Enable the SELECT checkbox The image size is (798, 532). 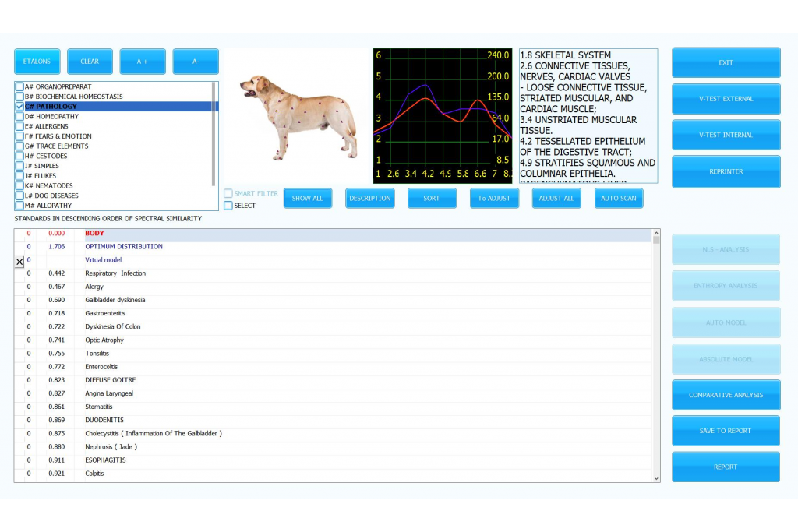click(x=228, y=206)
